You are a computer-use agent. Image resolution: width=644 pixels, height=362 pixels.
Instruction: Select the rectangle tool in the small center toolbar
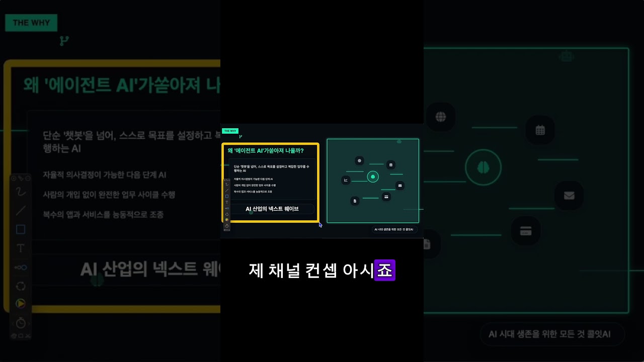[x=227, y=196]
